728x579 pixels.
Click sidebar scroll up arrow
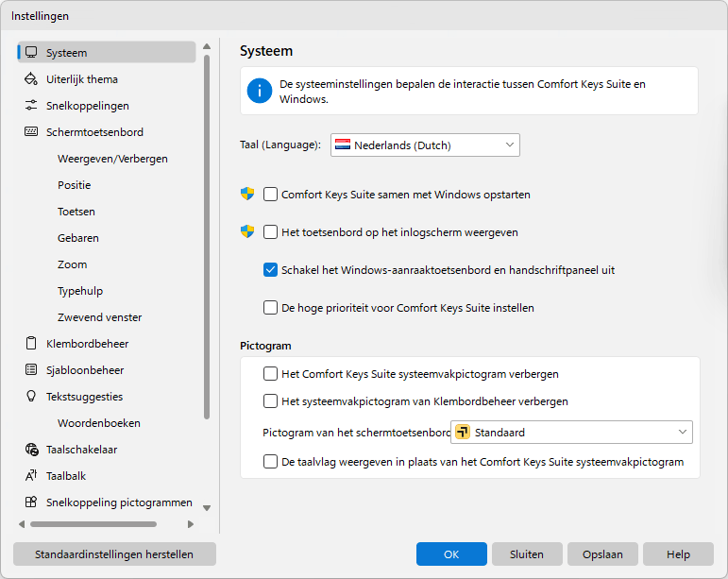(x=207, y=46)
